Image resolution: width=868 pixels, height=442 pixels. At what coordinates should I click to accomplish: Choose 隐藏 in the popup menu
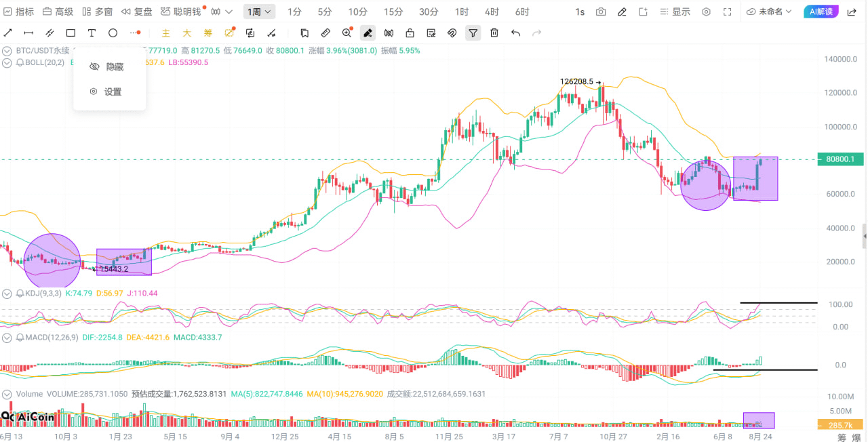[109, 66]
